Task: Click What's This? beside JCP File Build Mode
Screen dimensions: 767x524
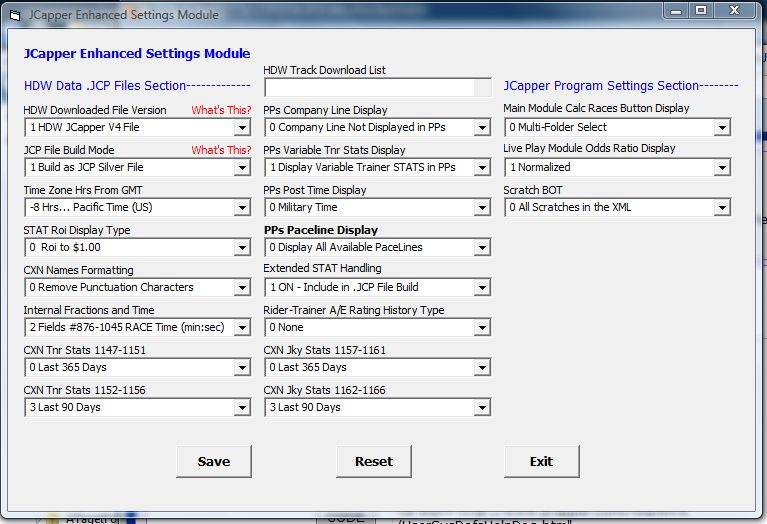Action: pyautogui.click(x=221, y=150)
